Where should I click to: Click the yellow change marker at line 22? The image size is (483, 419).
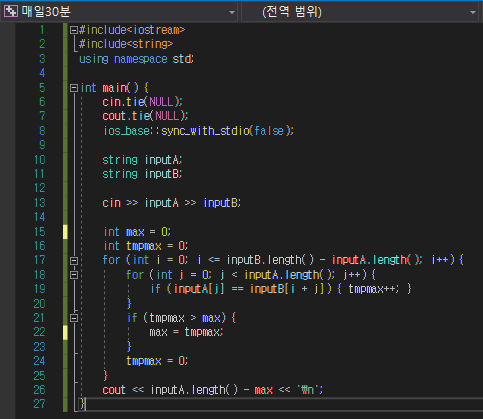point(65,333)
